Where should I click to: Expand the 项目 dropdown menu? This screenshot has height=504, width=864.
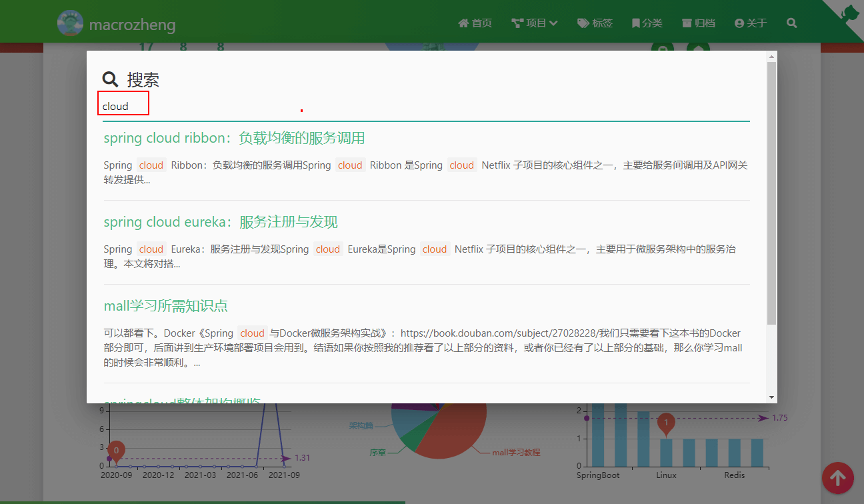[535, 23]
